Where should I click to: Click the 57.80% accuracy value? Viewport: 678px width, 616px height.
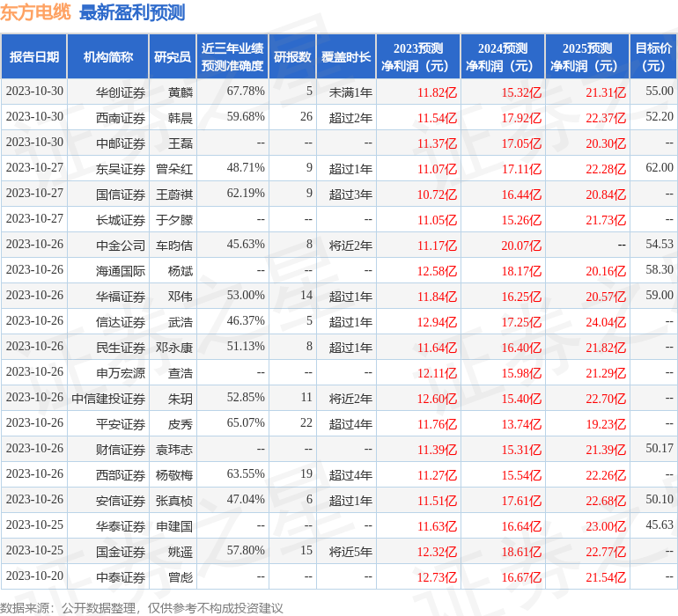(x=246, y=550)
